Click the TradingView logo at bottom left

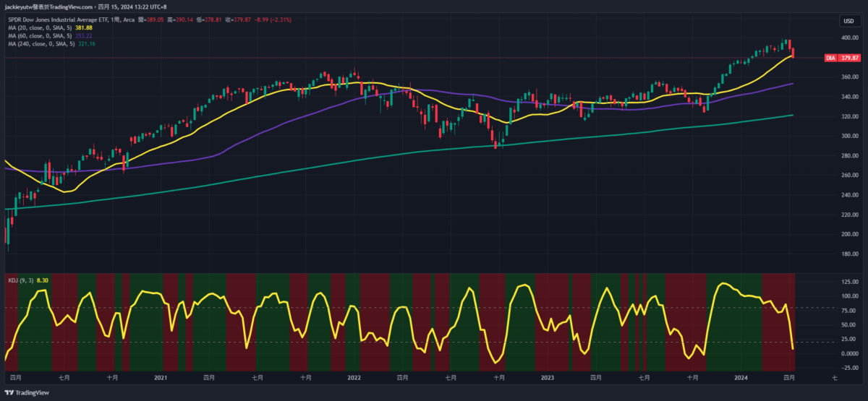[27, 393]
